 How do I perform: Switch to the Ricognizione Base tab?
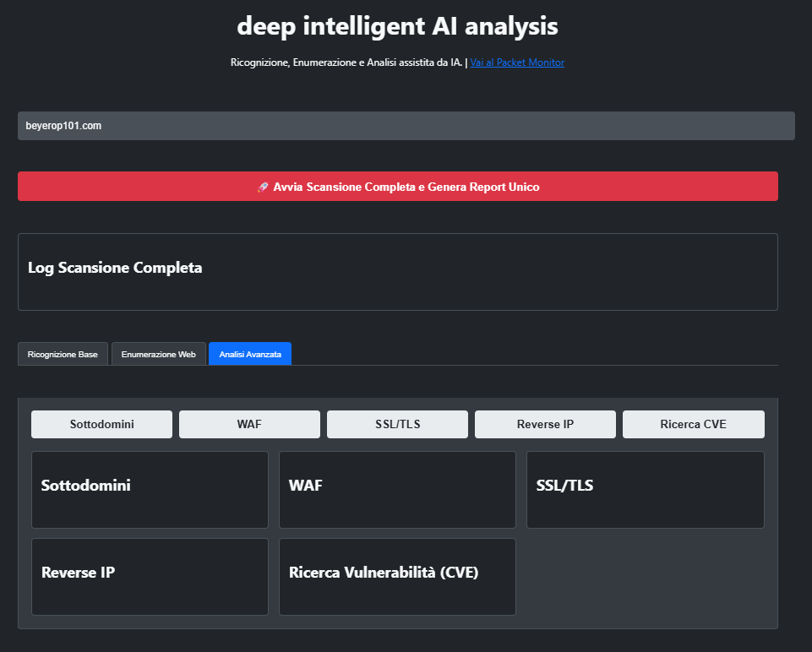pyautogui.click(x=63, y=354)
